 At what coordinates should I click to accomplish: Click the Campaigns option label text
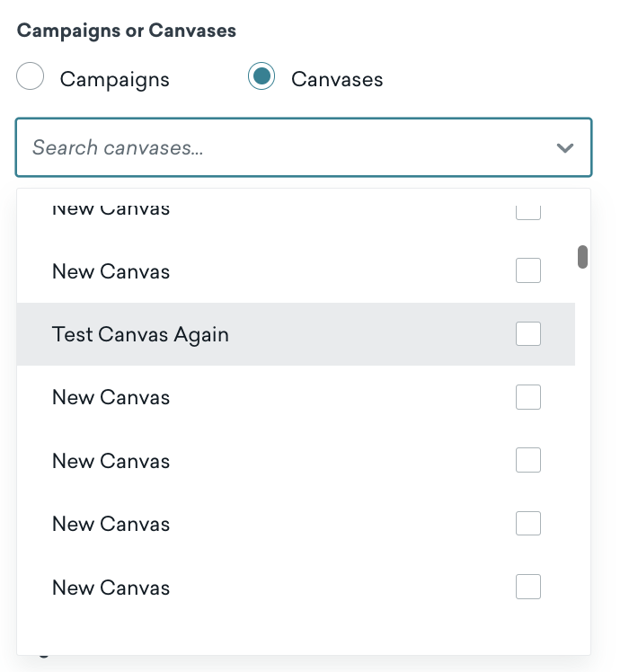pos(114,80)
